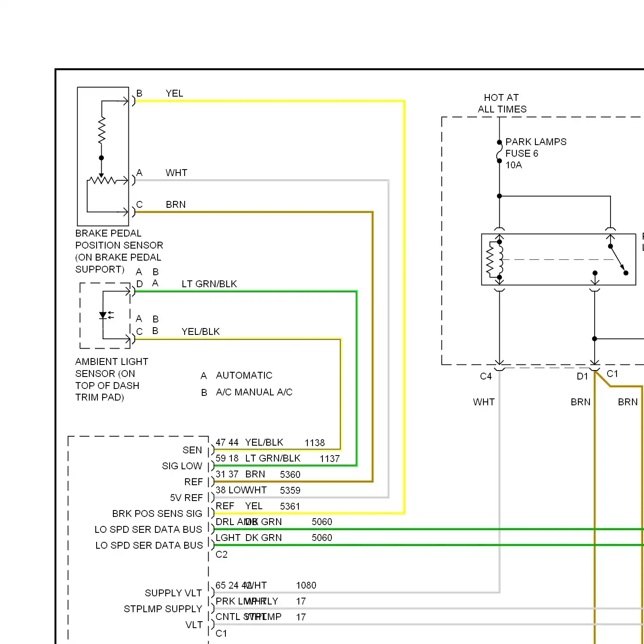Screen dimensions: 644x644
Task: Click the SEN module pin label
Action: tap(192, 450)
